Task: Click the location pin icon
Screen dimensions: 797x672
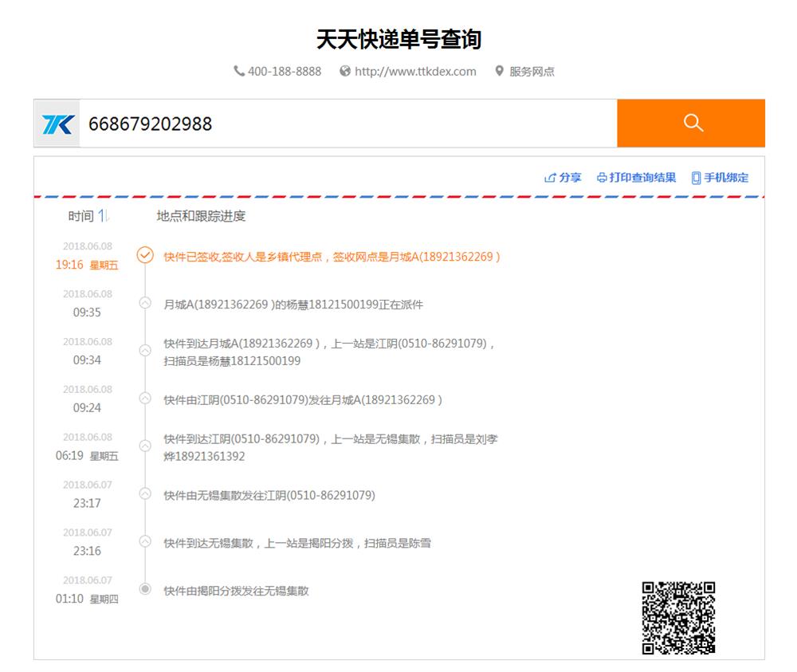Action: coord(499,71)
